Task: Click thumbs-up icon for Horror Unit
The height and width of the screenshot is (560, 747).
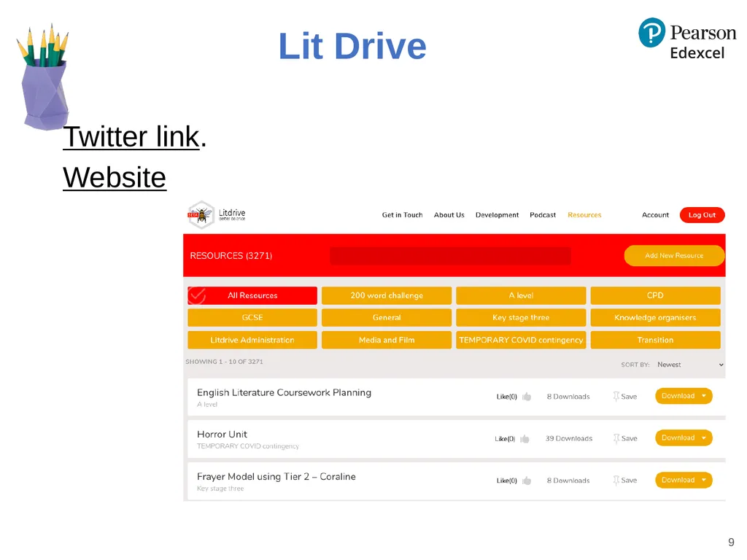Action: (525, 438)
